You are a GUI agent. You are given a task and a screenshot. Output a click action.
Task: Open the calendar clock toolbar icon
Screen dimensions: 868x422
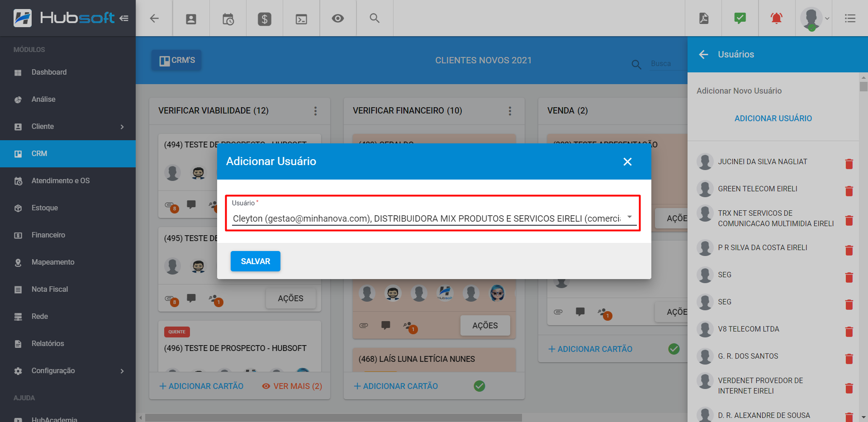(228, 19)
